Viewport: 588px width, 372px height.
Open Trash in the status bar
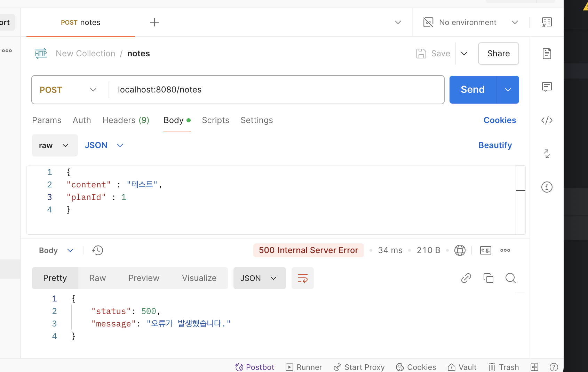click(x=504, y=367)
